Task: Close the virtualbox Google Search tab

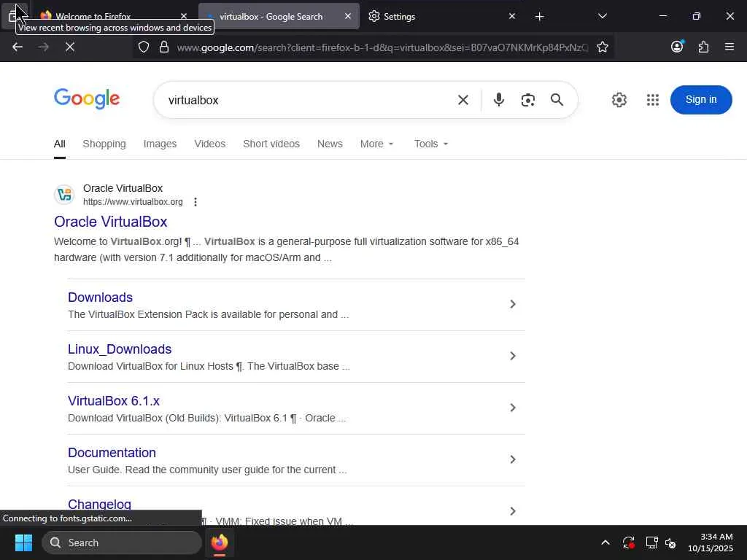Action: 348,16
